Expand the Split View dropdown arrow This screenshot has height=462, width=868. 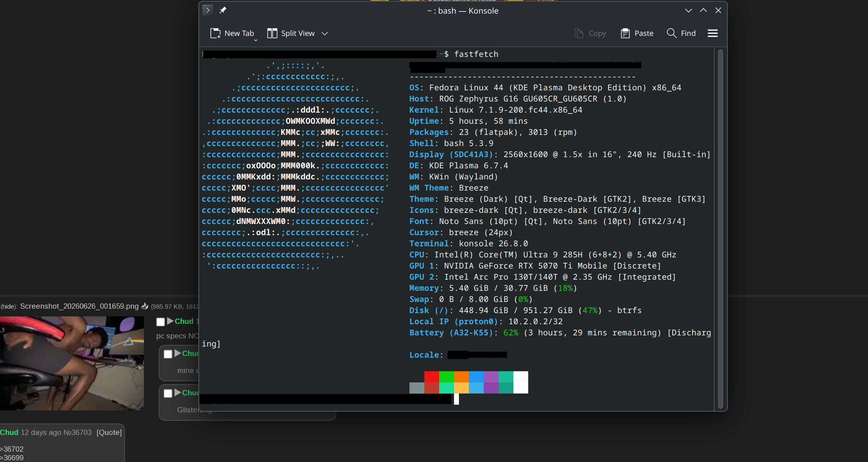(x=325, y=33)
